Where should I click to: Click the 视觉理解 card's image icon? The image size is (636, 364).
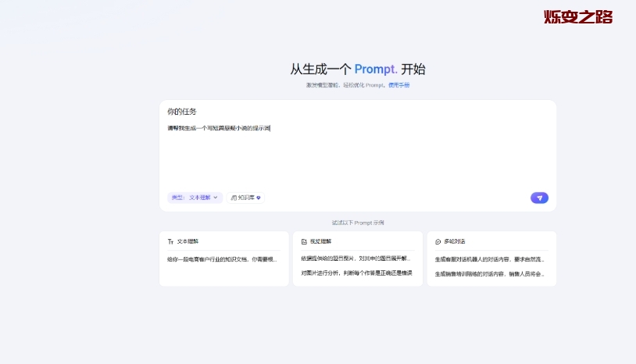point(304,241)
